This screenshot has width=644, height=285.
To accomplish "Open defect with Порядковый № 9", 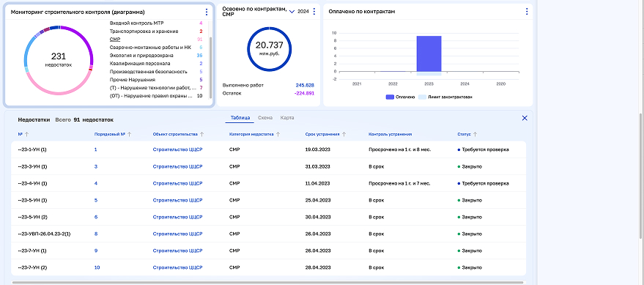I will coord(96,251).
